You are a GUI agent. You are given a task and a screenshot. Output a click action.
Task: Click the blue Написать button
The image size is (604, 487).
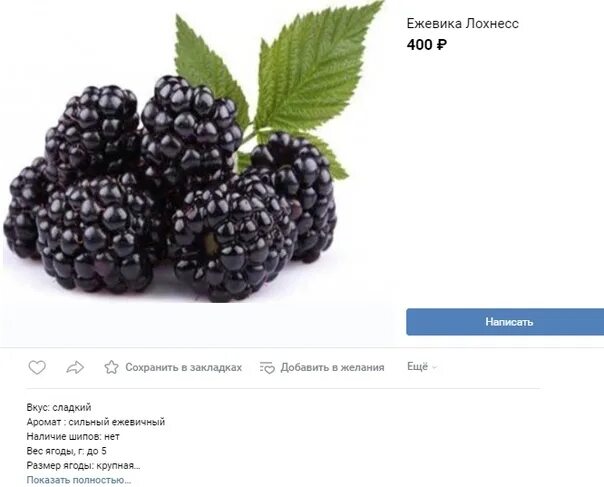click(x=505, y=322)
